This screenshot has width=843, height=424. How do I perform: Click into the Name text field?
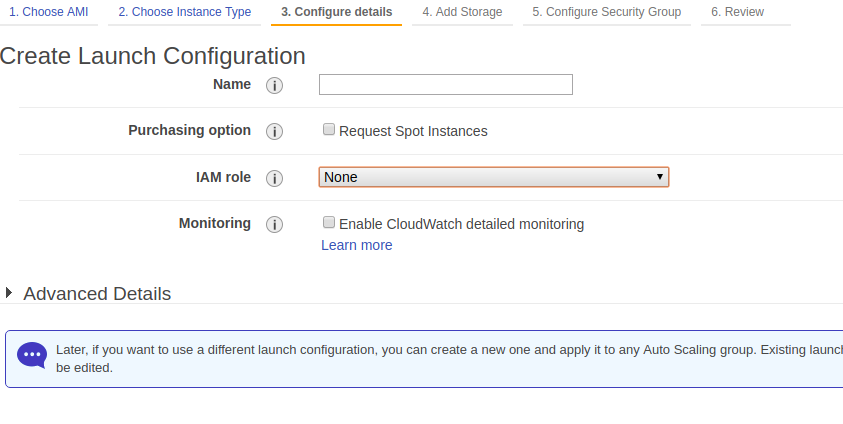click(x=445, y=85)
